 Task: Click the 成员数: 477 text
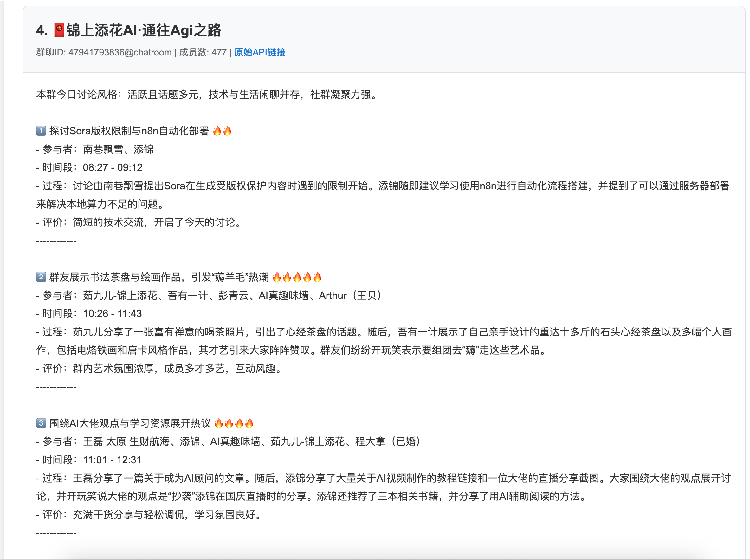(x=203, y=53)
